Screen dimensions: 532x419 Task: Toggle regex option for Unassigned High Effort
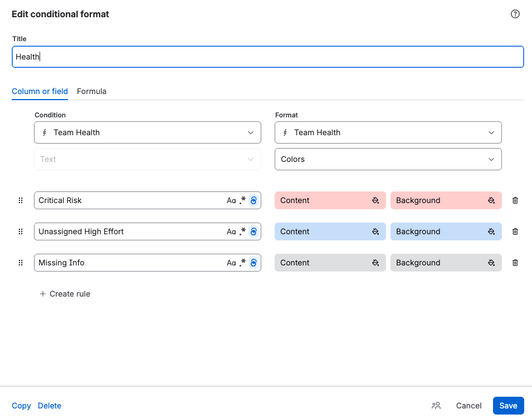[242, 231]
